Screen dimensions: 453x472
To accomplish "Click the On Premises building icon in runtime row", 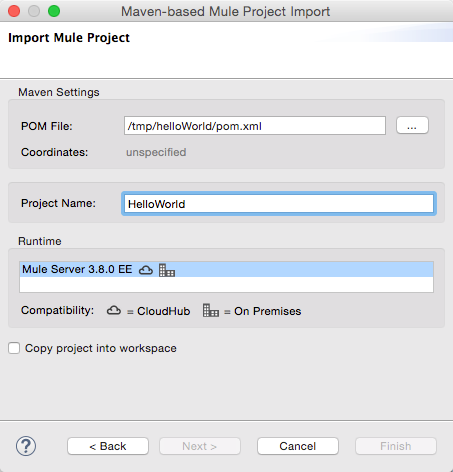I will pyautogui.click(x=167, y=270).
